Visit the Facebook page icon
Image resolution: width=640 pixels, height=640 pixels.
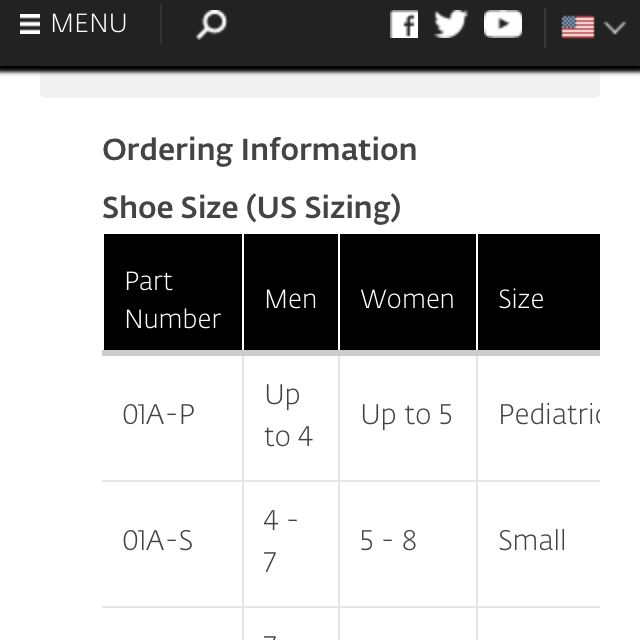click(404, 24)
